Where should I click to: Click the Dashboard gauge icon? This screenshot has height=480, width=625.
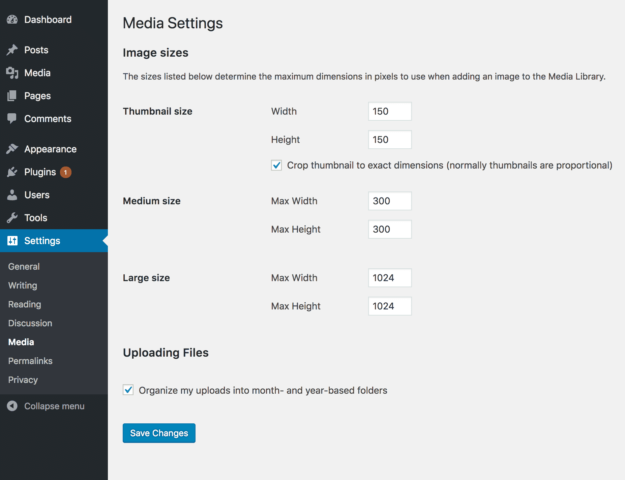pos(12,20)
